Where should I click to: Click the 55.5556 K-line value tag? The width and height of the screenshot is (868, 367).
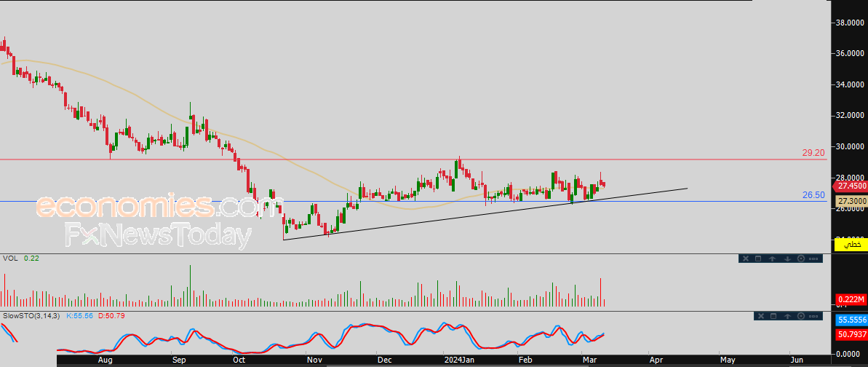851,320
